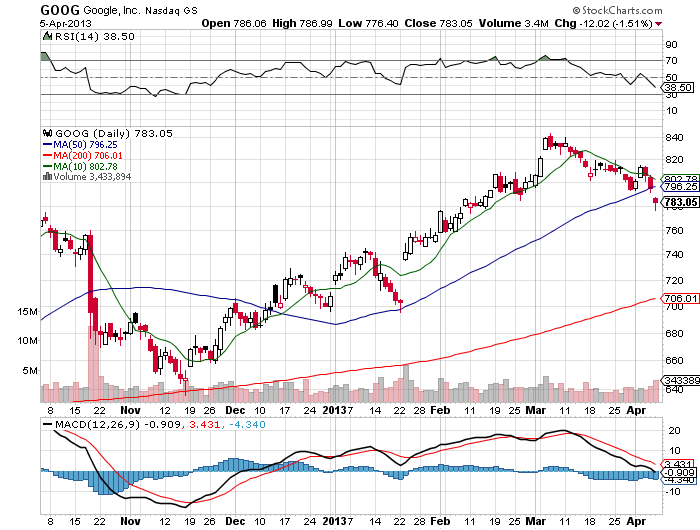Screen dimensions: 700x530
Task: Click the 680 price axis label
Action: point(674,334)
